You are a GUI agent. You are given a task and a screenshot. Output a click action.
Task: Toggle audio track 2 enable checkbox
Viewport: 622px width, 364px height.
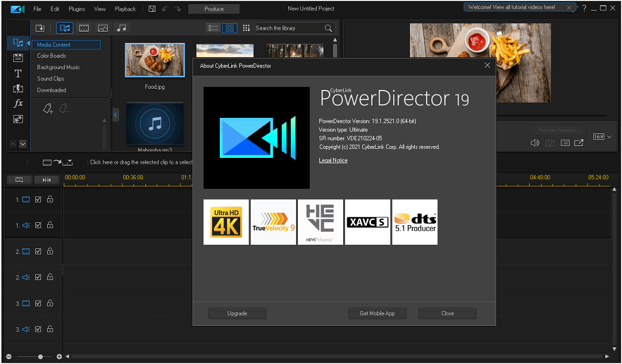(x=38, y=277)
